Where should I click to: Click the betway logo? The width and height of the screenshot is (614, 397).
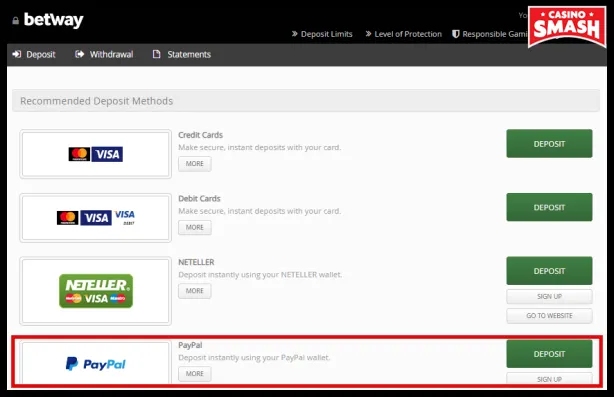[54, 20]
